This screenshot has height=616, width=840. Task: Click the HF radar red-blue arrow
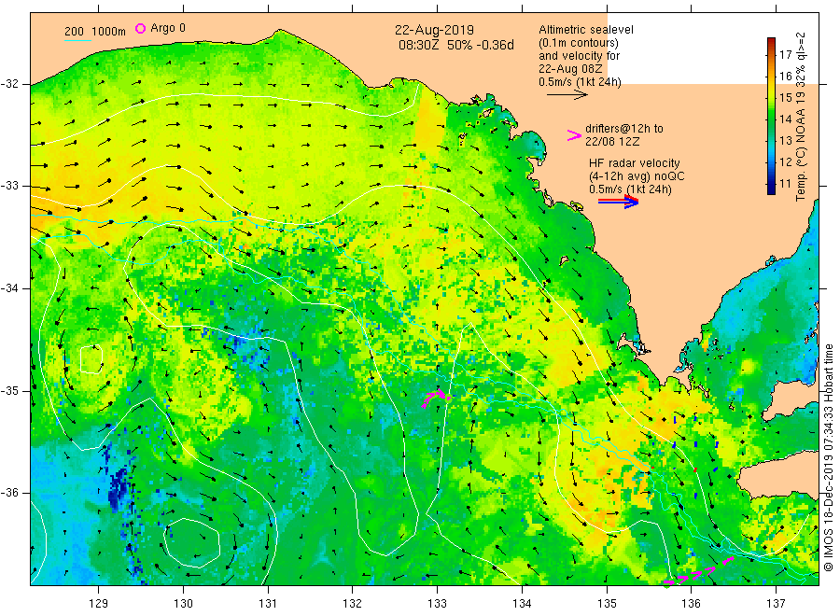618,202
